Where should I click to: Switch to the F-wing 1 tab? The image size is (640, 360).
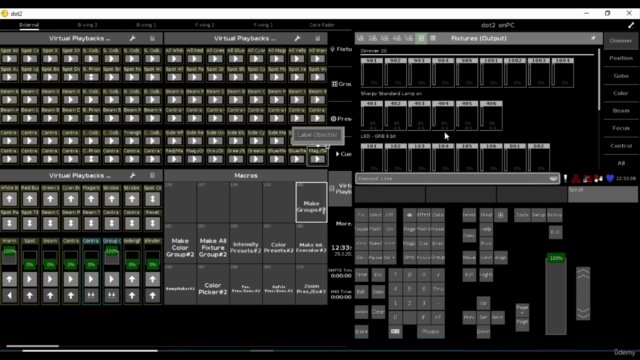[x=263, y=25]
